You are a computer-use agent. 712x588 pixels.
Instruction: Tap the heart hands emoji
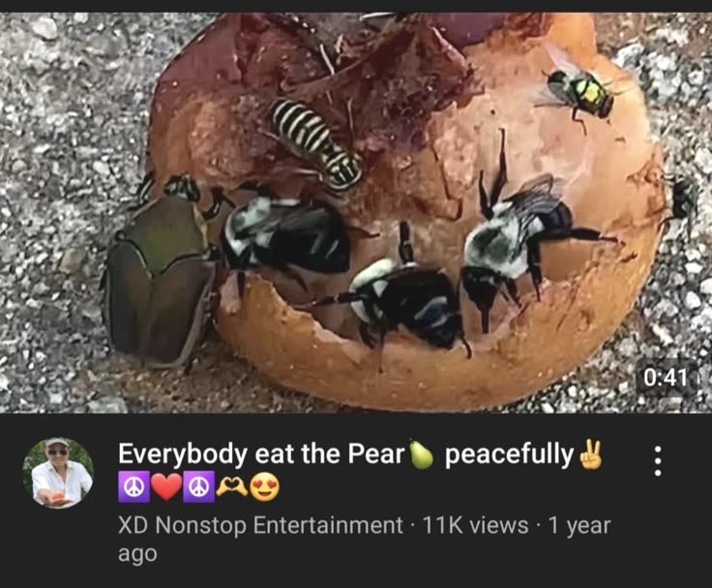(x=232, y=487)
